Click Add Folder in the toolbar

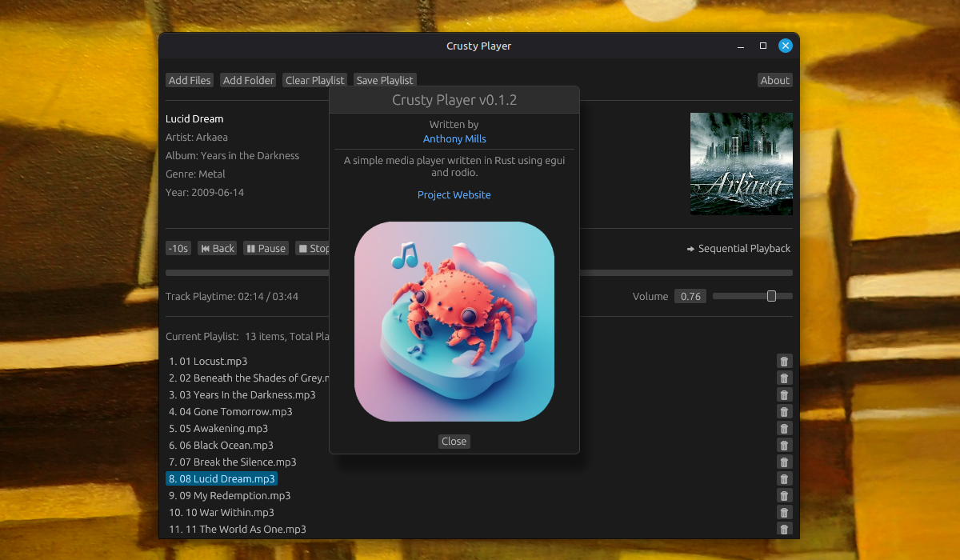248,80
